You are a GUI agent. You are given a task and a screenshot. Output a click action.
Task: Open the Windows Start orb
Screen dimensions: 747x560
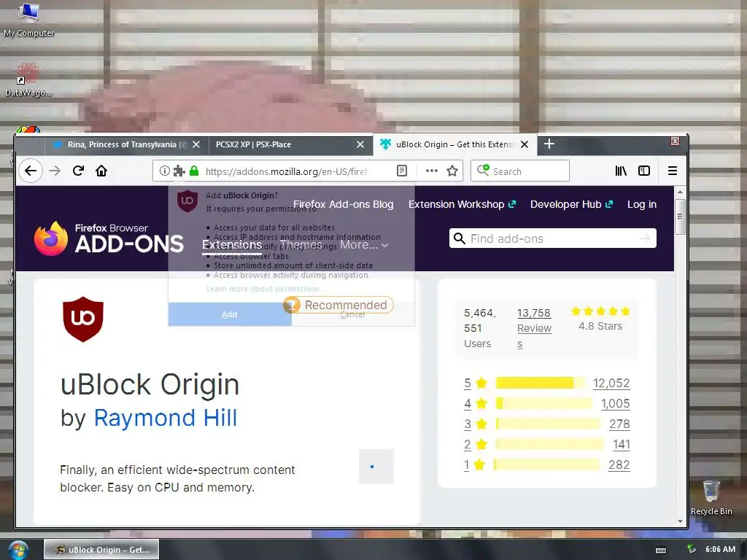18,550
